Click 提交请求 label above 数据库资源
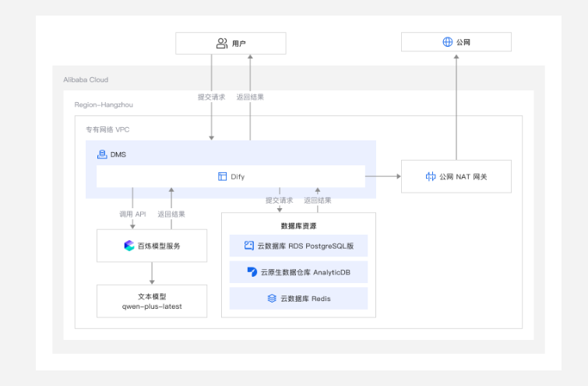This screenshot has height=386, width=588. (x=280, y=200)
